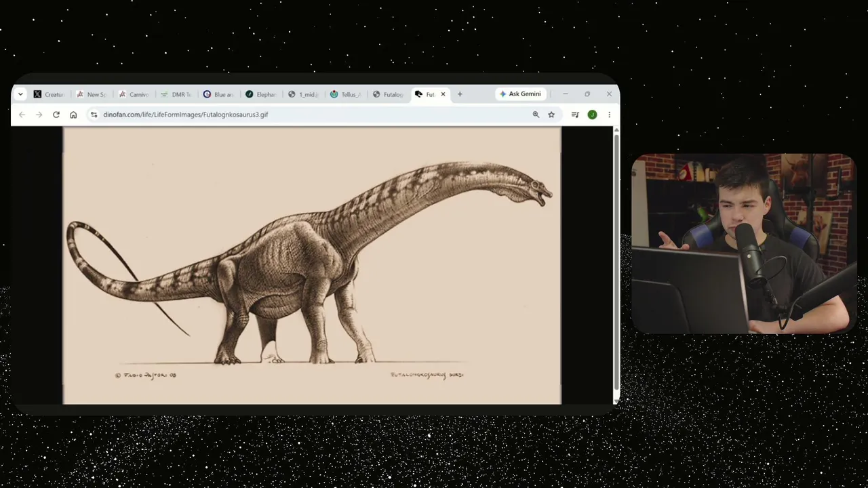868x488 pixels.
Task: Open a new browser tab
Action: coord(460,94)
